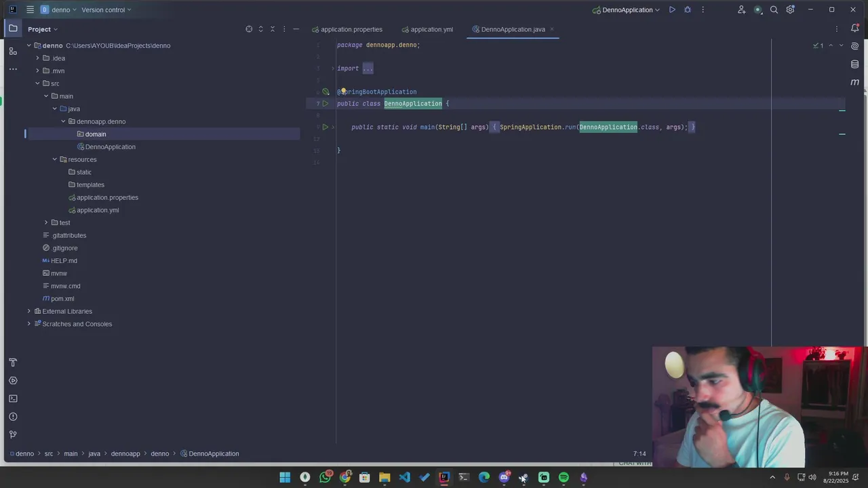
Task: Select domain package in project tree
Action: (x=96, y=134)
